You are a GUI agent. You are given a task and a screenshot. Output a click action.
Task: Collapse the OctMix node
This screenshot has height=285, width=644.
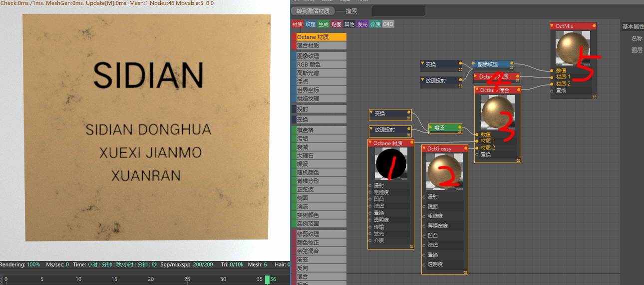[553, 26]
